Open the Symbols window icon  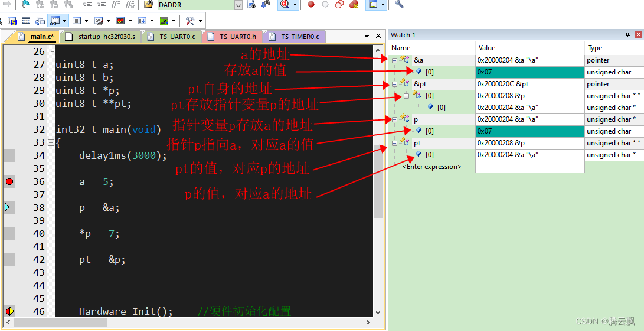pos(12,21)
